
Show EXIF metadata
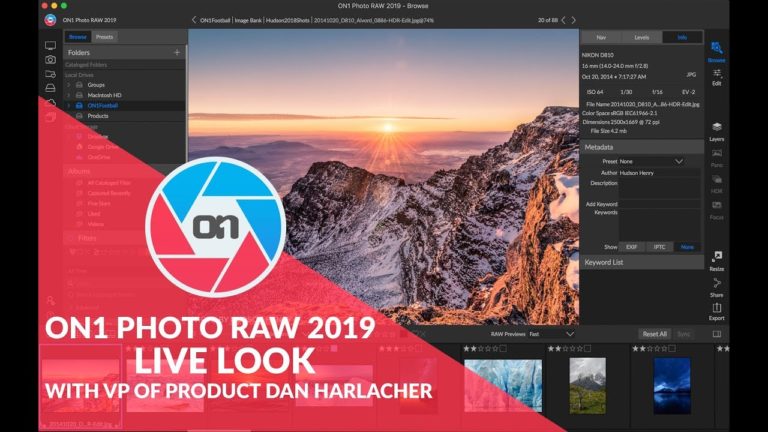[x=632, y=247]
